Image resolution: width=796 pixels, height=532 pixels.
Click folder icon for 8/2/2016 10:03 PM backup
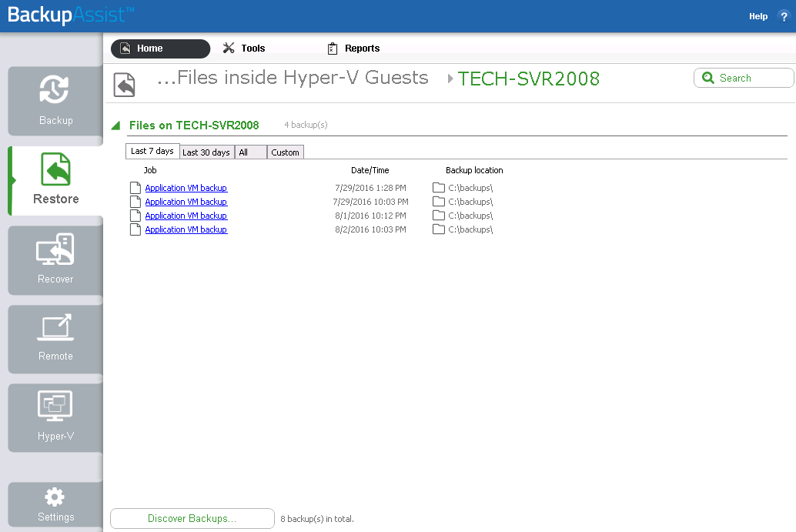(x=439, y=229)
